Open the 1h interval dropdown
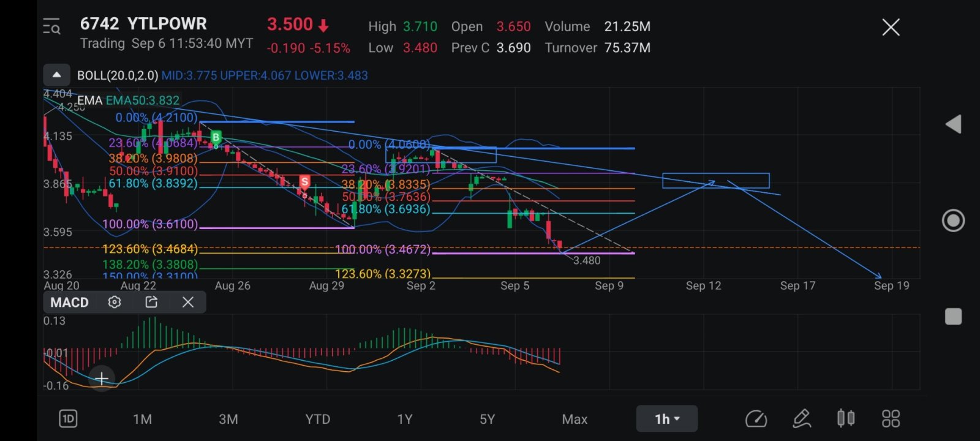 click(667, 419)
